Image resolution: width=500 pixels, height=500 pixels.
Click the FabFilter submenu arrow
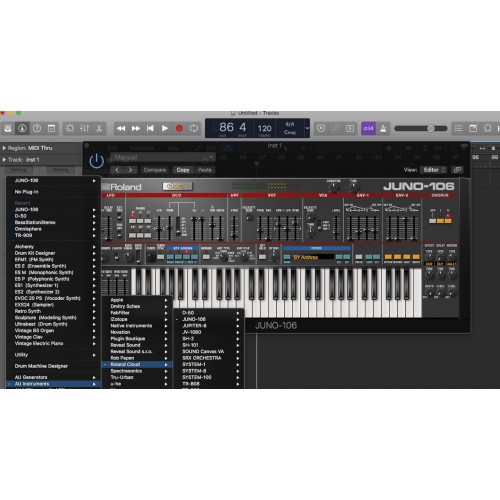point(166,313)
